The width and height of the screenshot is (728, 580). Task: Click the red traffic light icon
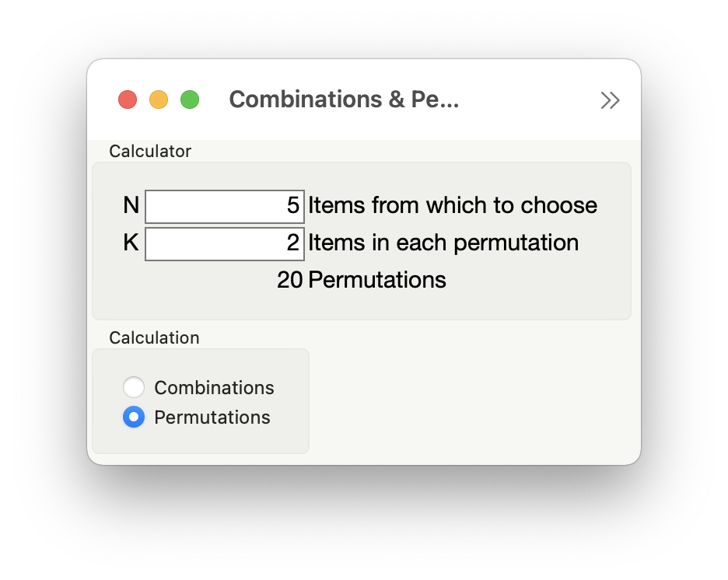pyautogui.click(x=128, y=100)
